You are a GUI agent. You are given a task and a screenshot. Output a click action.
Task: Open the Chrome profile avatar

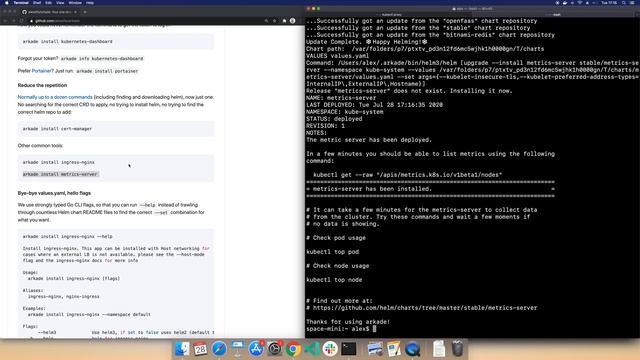click(293, 20)
